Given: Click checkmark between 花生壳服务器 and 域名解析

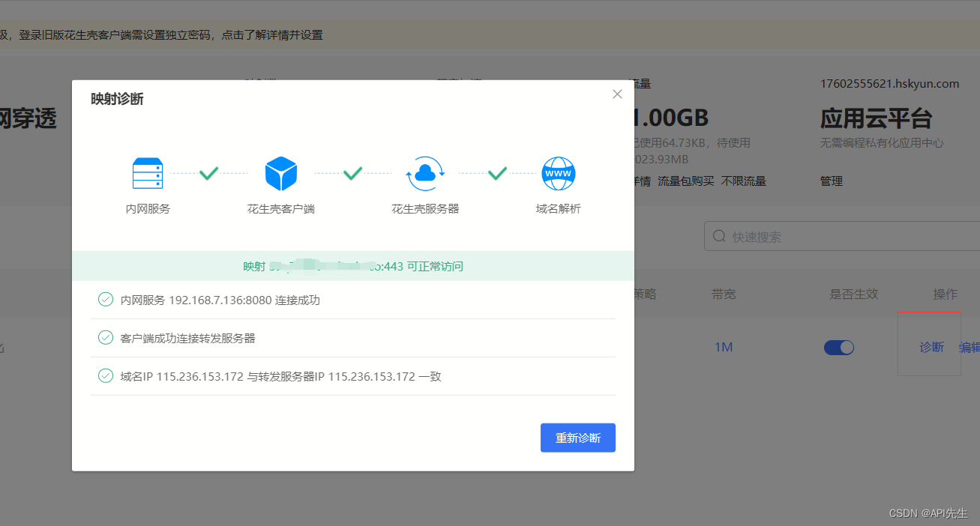Looking at the screenshot, I should click(x=498, y=173).
